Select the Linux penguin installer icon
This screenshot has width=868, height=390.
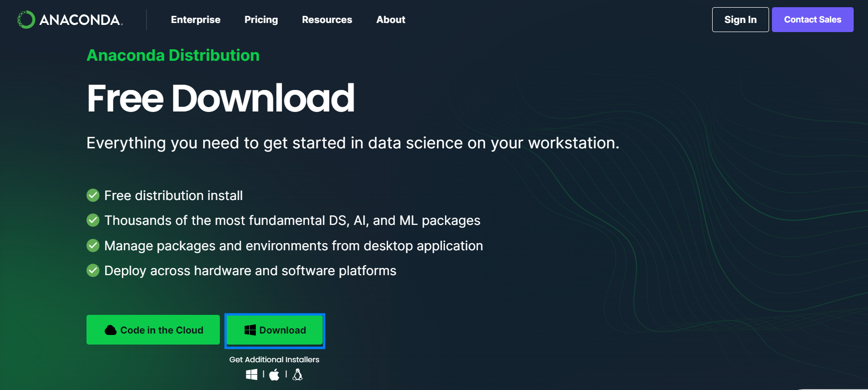[297, 375]
